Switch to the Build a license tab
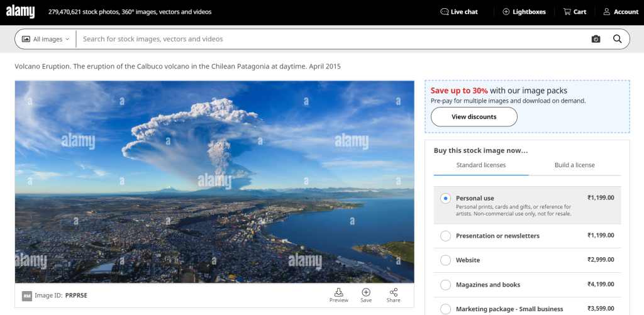 (574, 165)
